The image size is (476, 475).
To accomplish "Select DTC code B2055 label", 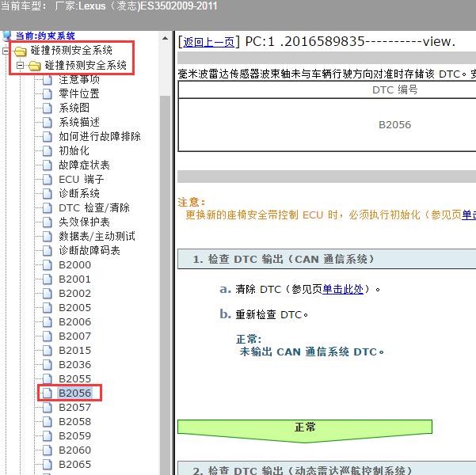I will 75,378.
